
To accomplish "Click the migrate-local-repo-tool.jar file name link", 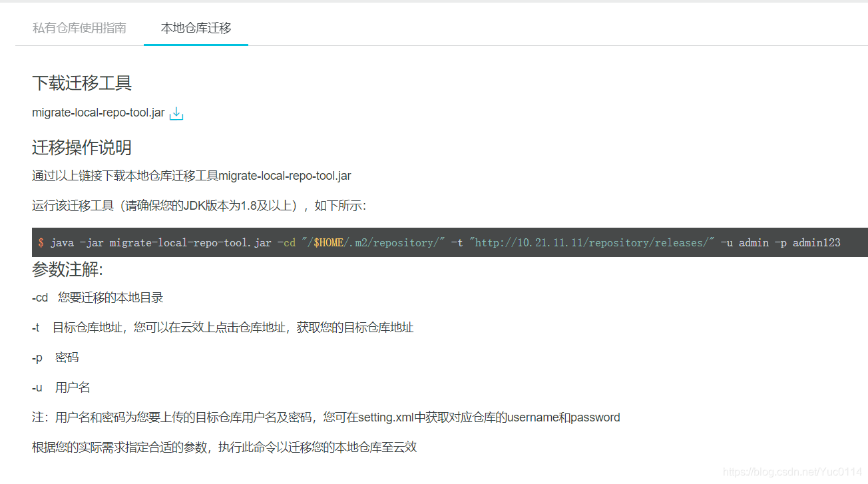I will pyautogui.click(x=99, y=113).
